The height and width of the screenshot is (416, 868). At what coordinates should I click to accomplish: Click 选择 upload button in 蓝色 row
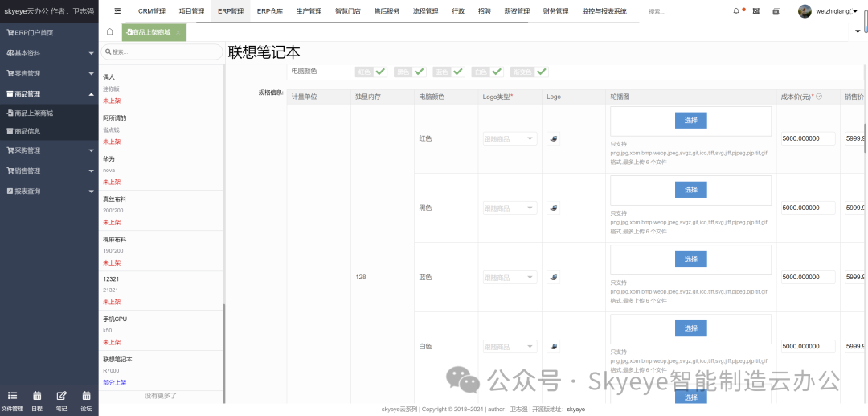[x=691, y=258]
